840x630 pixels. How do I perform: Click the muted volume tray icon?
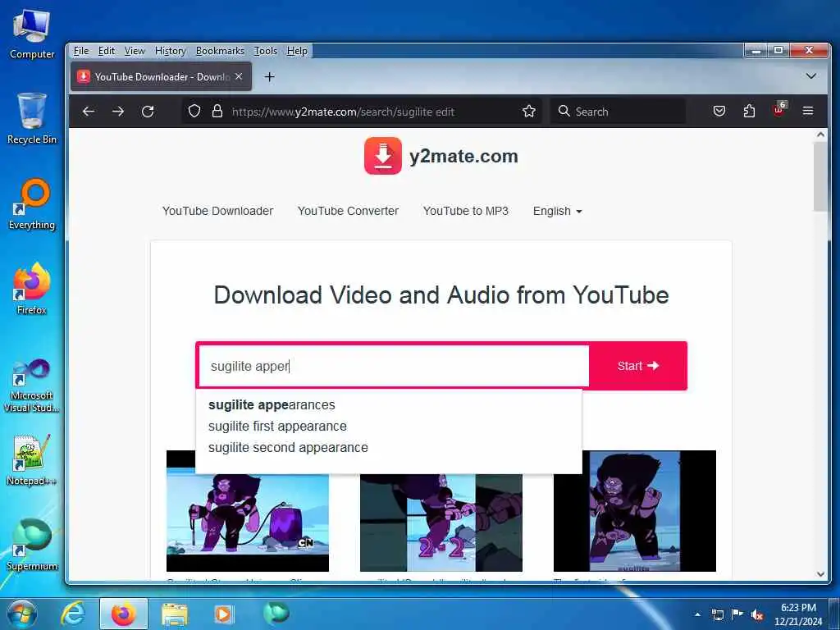757,614
